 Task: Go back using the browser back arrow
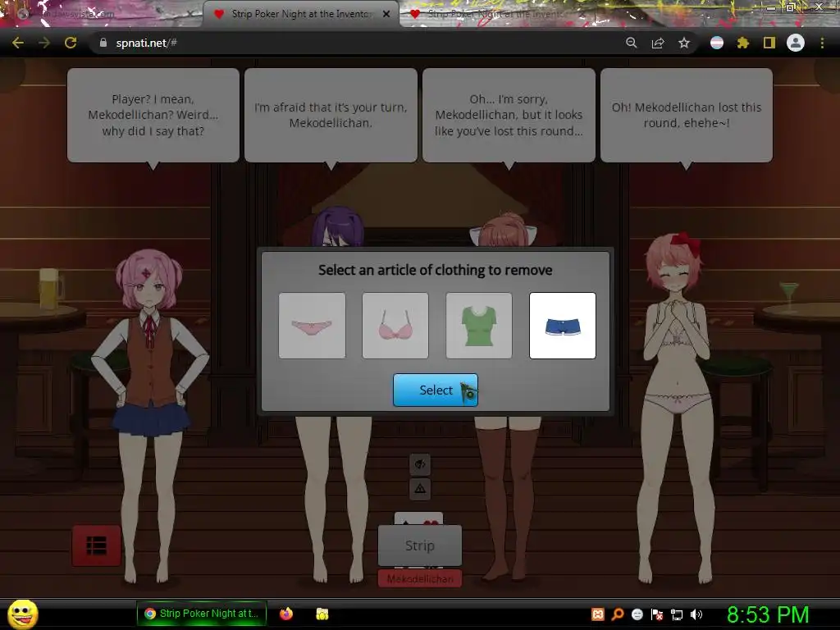(18, 43)
